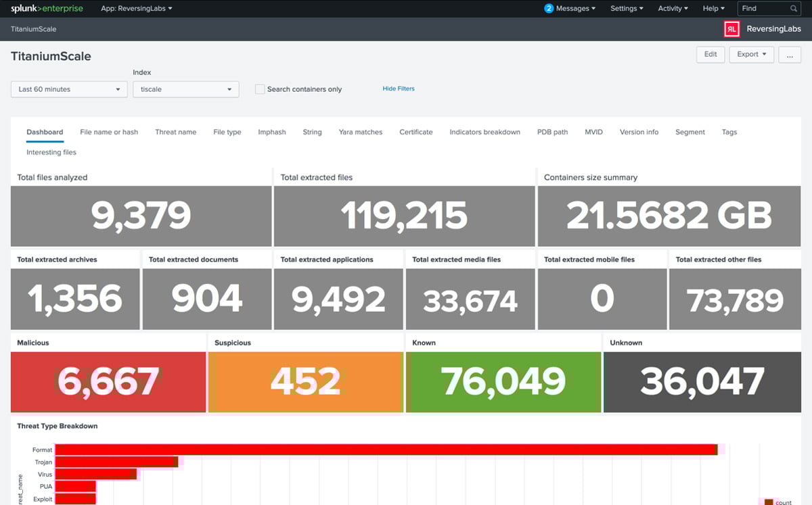Click the Trojan bar in threat chart
This screenshot has width=812, height=505.
coord(116,462)
